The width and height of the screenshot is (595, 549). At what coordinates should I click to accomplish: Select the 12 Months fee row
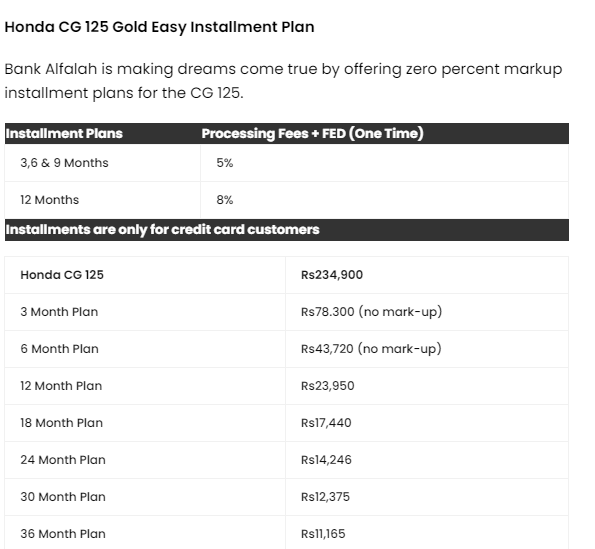[x=286, y=200]
